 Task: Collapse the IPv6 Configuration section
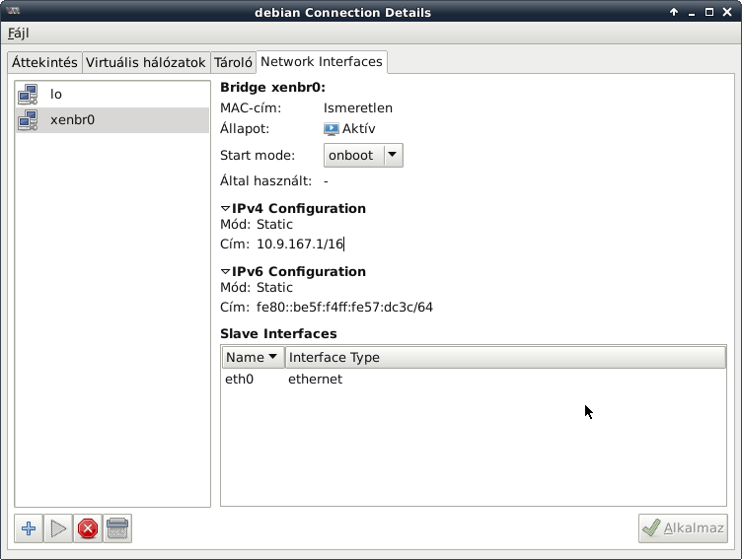pos(225,272)
